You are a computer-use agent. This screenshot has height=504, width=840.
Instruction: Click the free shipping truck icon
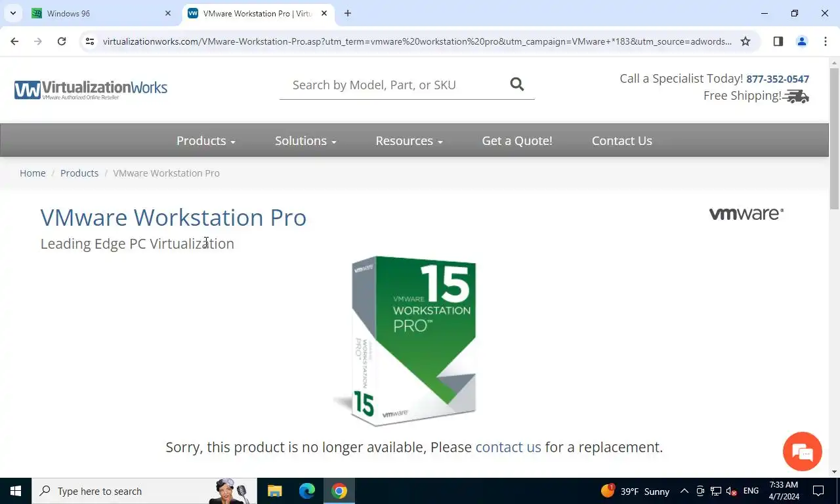(796, 96)
